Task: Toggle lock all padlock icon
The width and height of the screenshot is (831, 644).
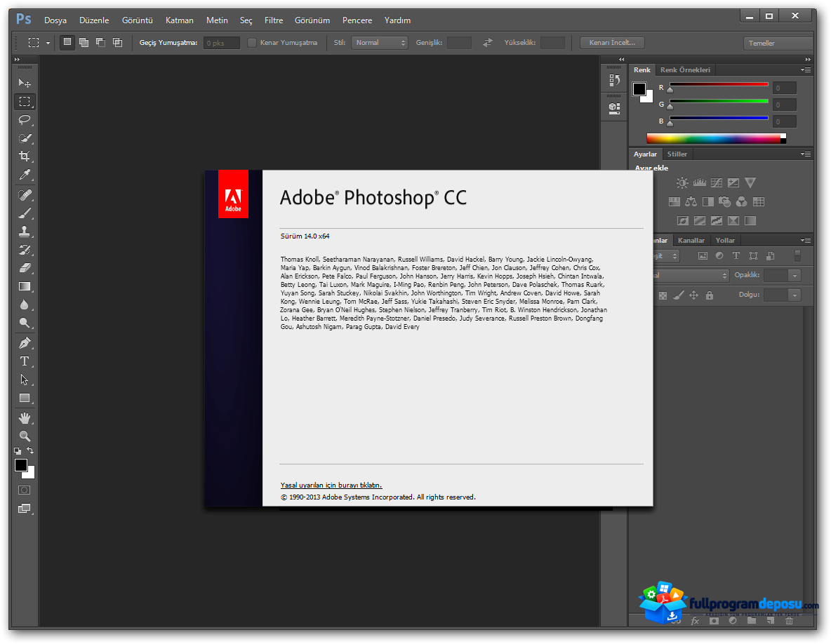Action: (x=710, y=295)
